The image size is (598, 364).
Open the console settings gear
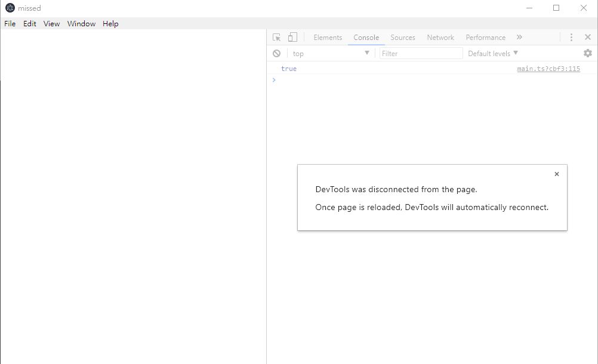[588, 53]
